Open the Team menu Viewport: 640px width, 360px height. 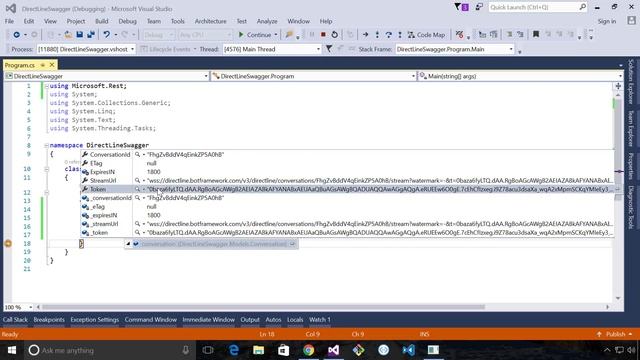click(153, 21)
